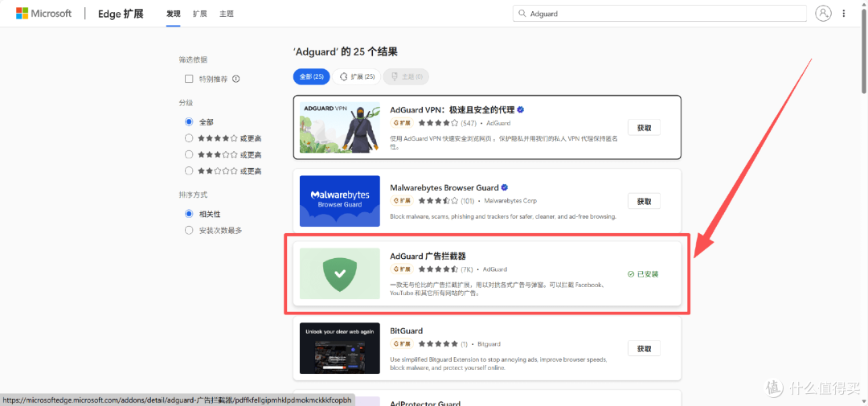Open AdGuard VPN：极速且安全的代理 title link
Viewport: 868px width, 406px height.
452,109
